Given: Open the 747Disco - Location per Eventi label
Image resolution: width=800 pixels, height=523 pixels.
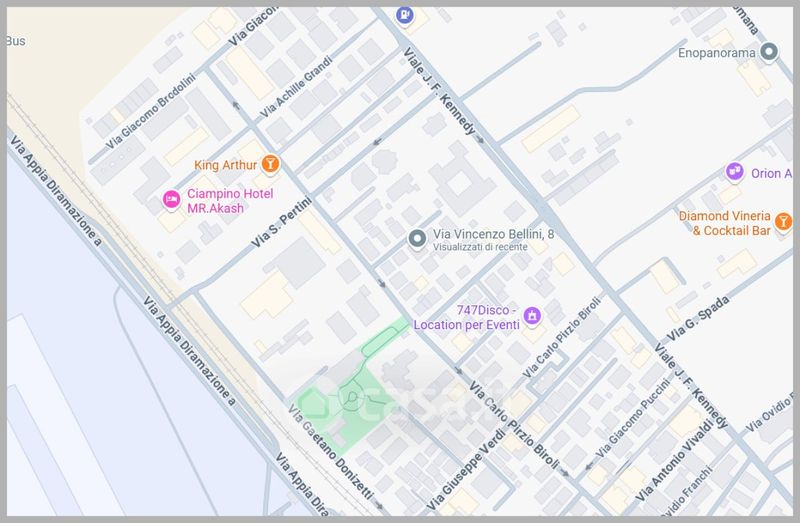Looking at the screenshot, I should [x=466, y=317].
